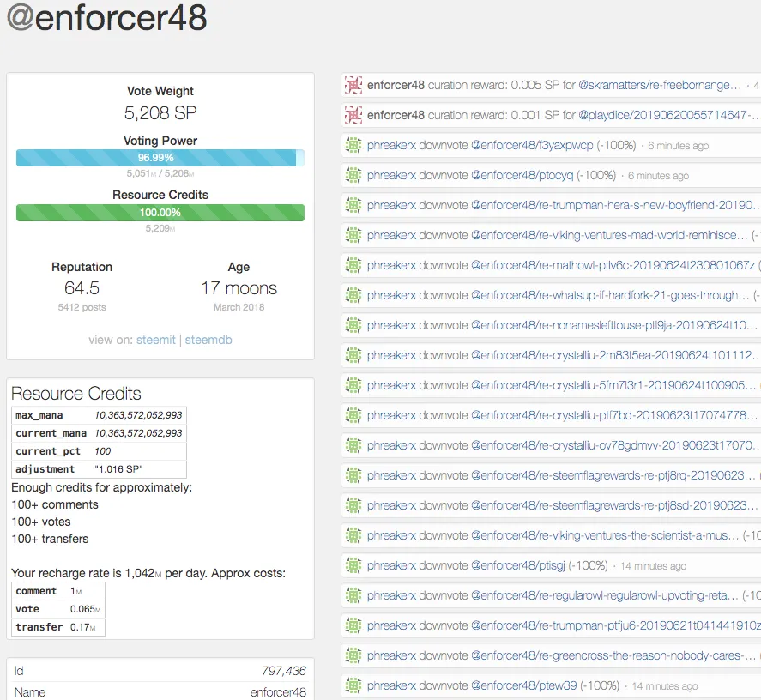This screenshot has width=761, height=700.
Task: Click phreakerx avatar on re-mathowl downvote row
Action: (353, 266)
